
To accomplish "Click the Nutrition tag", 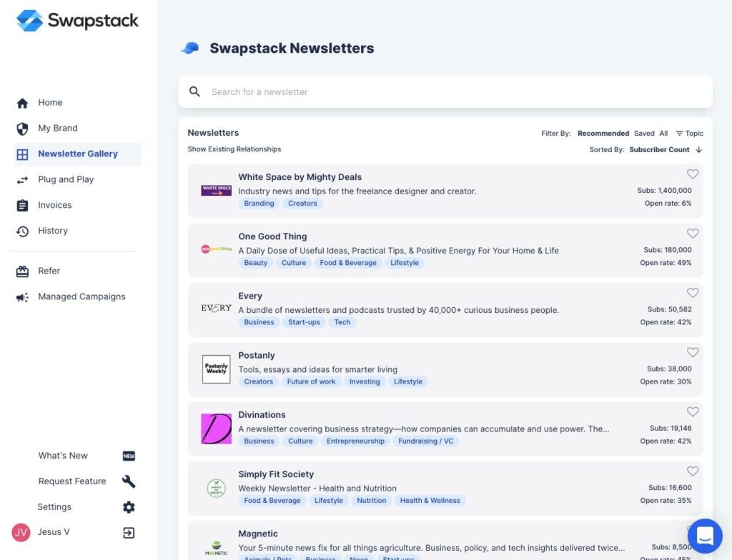I will coord(372,501).
